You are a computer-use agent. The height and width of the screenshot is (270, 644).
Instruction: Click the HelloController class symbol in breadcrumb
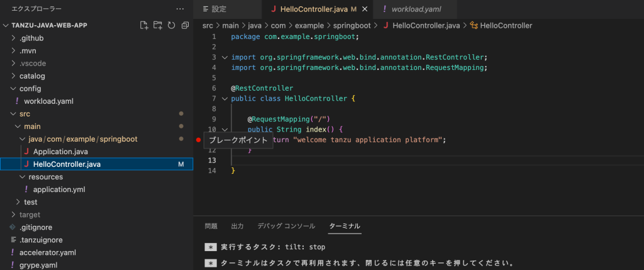(x=505, y=26)
